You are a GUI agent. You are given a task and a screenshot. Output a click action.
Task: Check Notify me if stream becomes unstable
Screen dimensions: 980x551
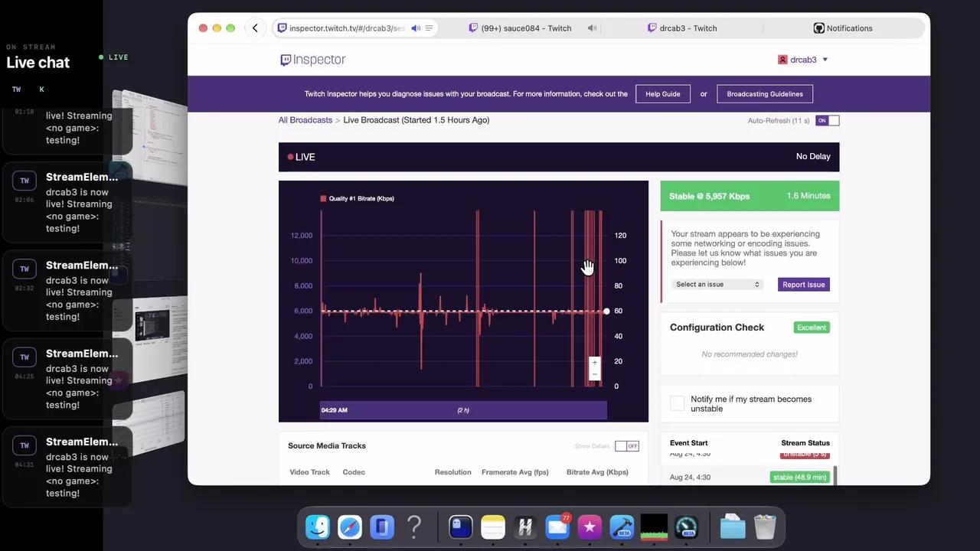tap(677, 403)
